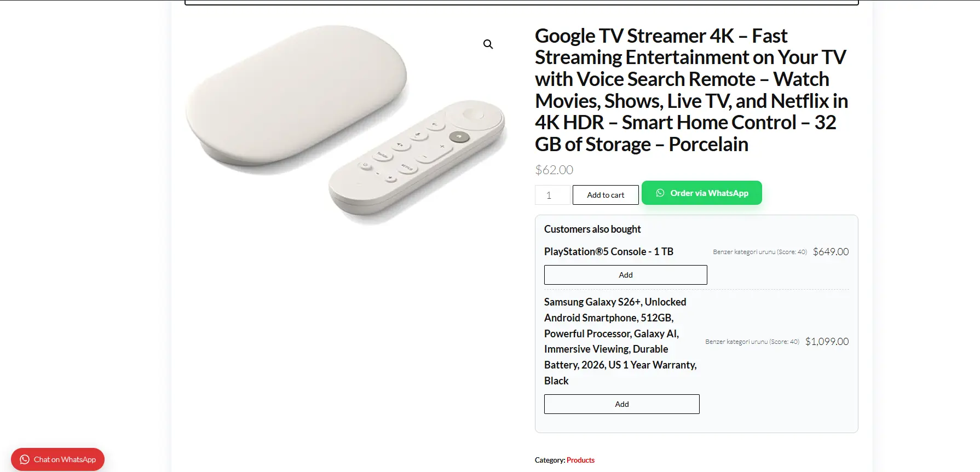Screen dimensions: 980x472
Task: Click the magnifier zoom icon on product image
Action: (488, 44)
